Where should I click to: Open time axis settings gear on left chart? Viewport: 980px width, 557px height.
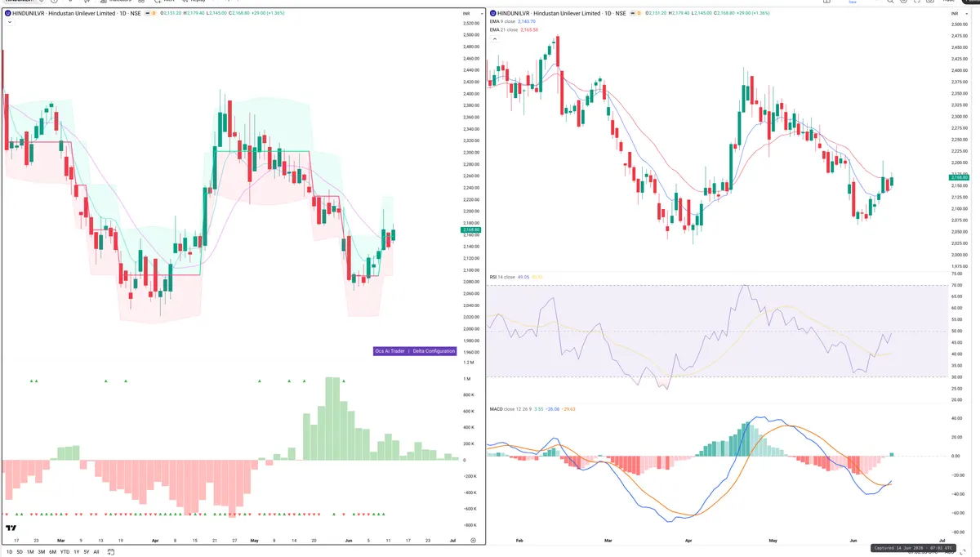tap(473, 541)
